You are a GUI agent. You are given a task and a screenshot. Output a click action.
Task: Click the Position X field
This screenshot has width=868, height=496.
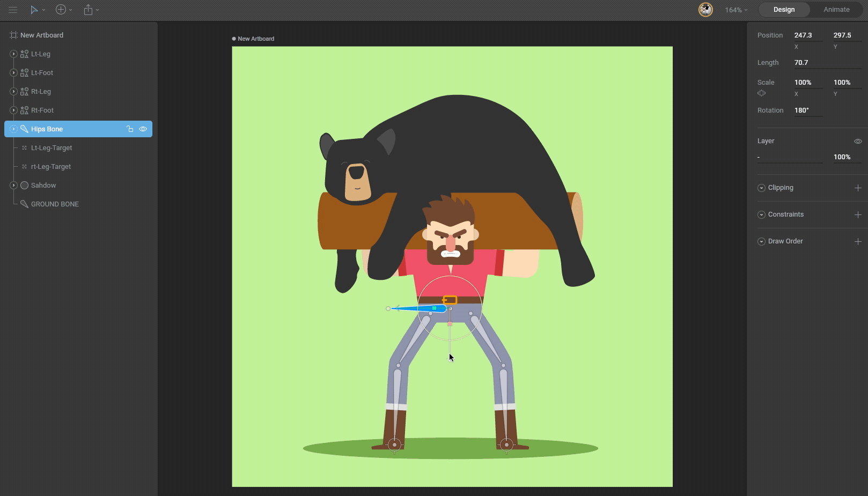point(808,35)
